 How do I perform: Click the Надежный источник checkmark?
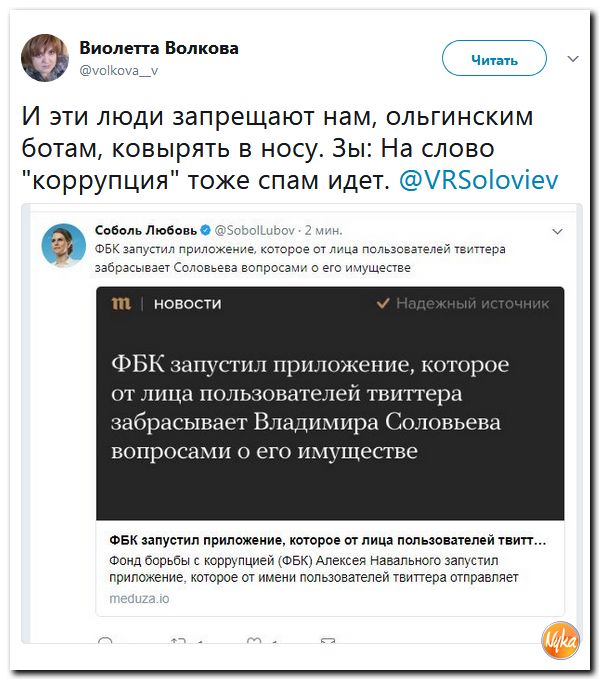(383, 303)
